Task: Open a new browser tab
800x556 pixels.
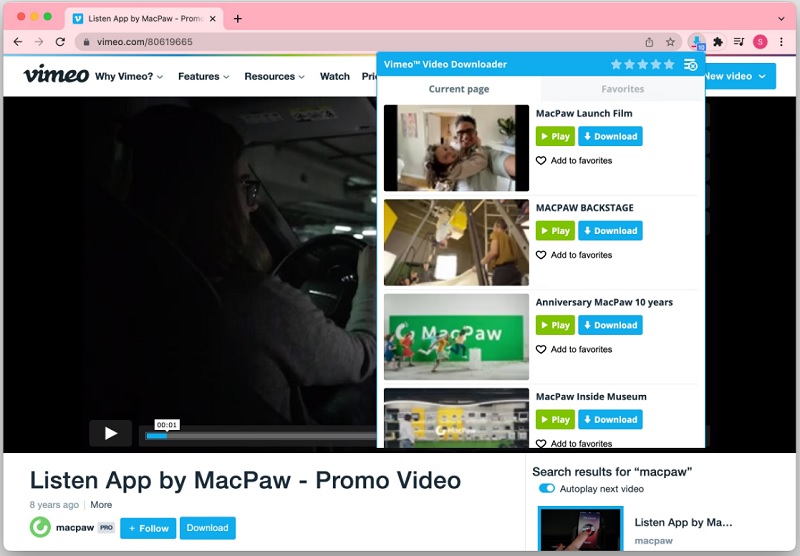Action: [237, 19]
